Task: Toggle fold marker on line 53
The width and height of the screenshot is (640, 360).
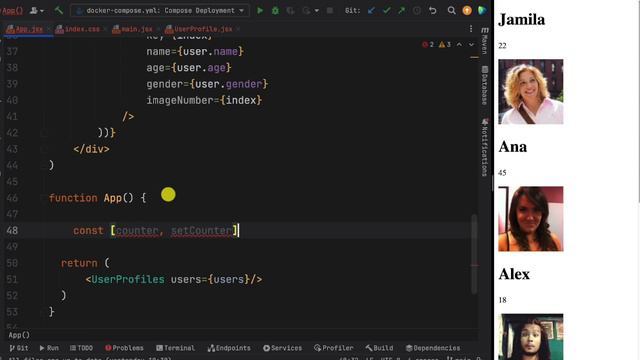Action: 44,312
